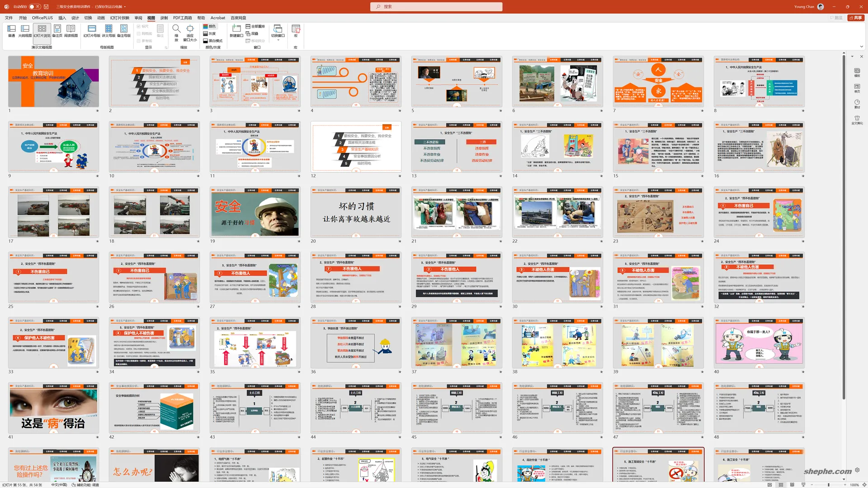Toggle the Ruler (标尺) checkbox

tap(139, 27)
